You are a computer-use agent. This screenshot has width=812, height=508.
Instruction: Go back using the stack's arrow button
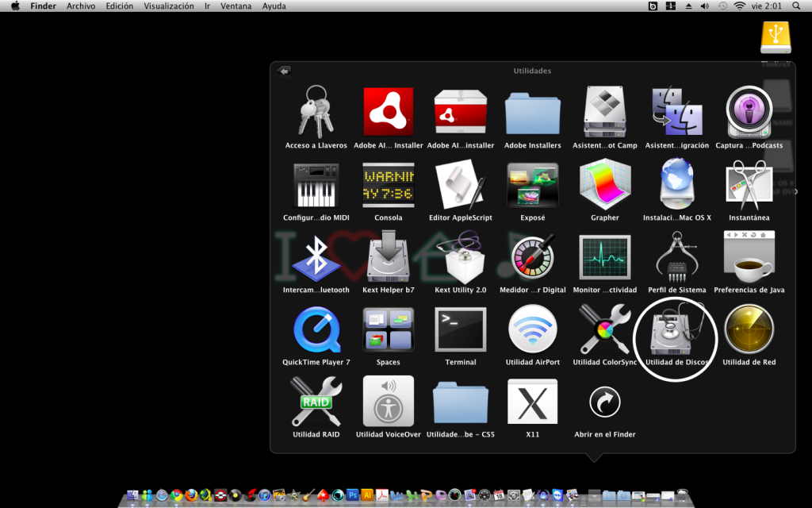[x=284, y=71]
